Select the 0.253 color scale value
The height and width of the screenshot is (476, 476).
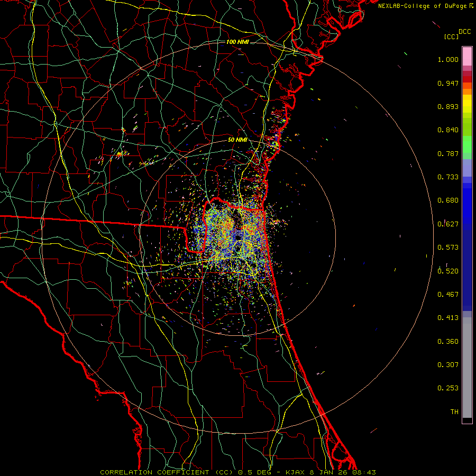448,388
